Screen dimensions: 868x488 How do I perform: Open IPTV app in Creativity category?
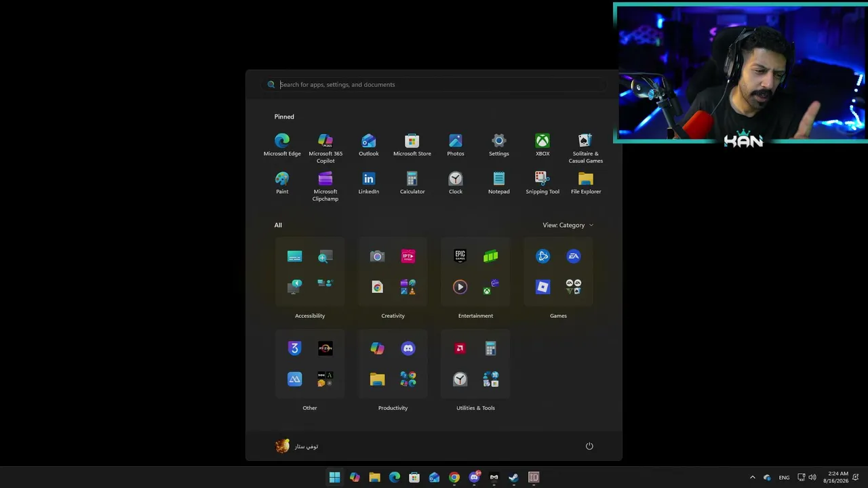coord(408,256)
